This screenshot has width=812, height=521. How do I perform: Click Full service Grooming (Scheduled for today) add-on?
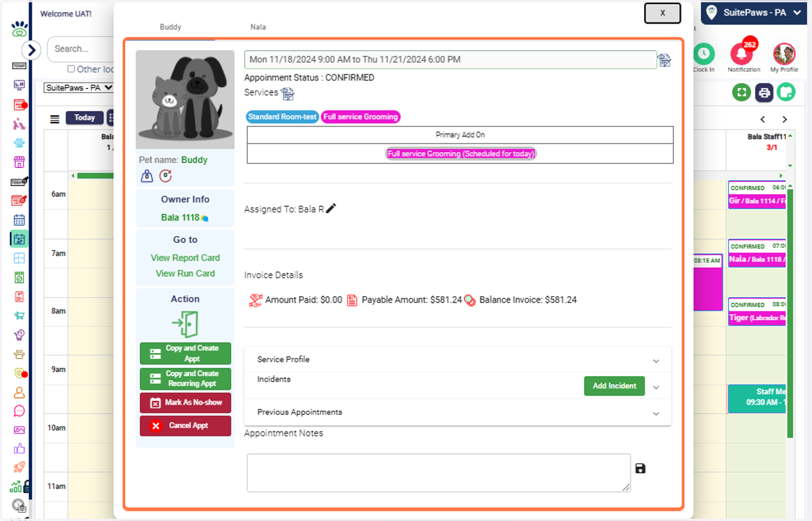click(461, 154)
